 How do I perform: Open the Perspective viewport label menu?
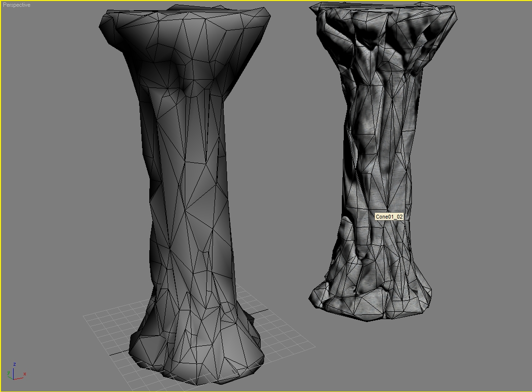click(17, 5)
